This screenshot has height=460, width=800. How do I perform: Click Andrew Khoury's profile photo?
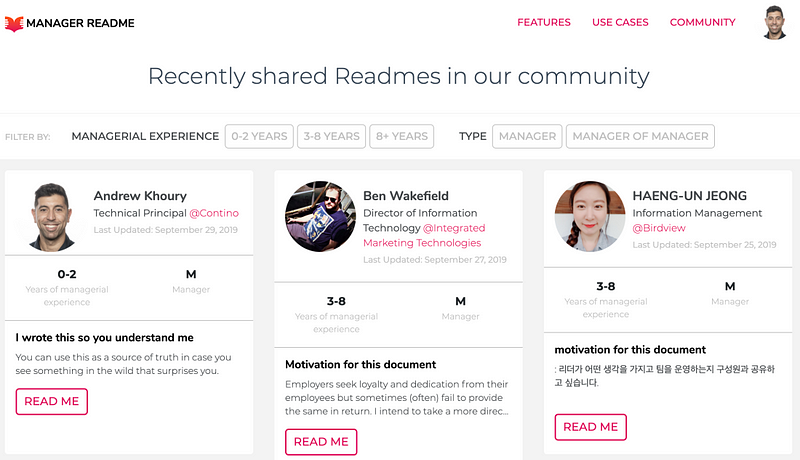click(52, 217)
